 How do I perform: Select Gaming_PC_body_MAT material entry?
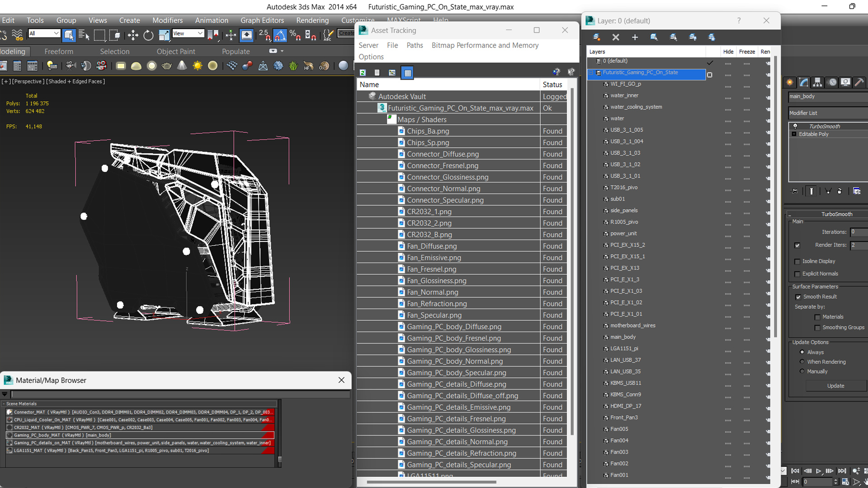click(x=140, y=435)
